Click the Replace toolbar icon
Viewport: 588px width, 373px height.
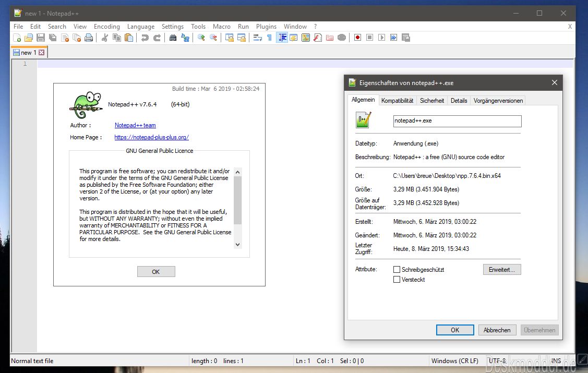[185, 38]
